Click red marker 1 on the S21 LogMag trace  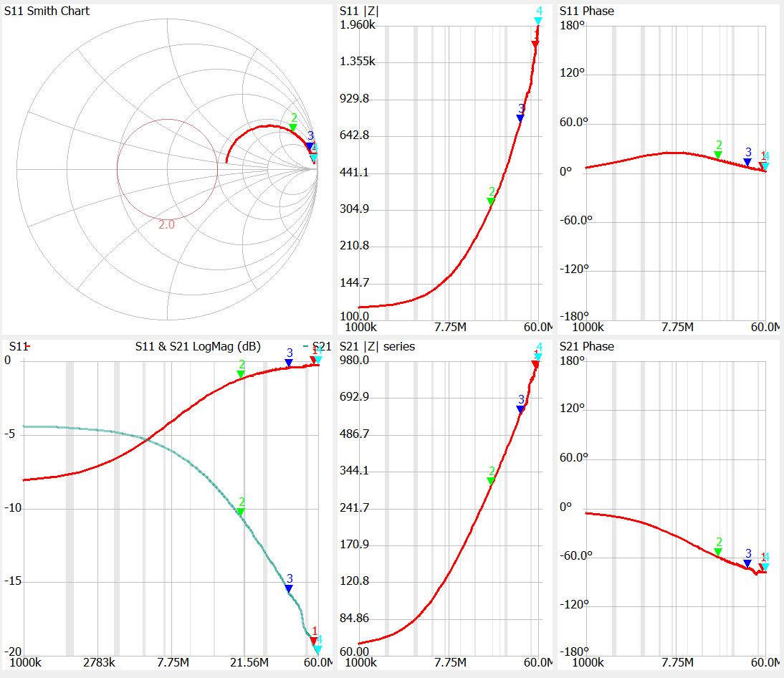[x=314, y=640]
